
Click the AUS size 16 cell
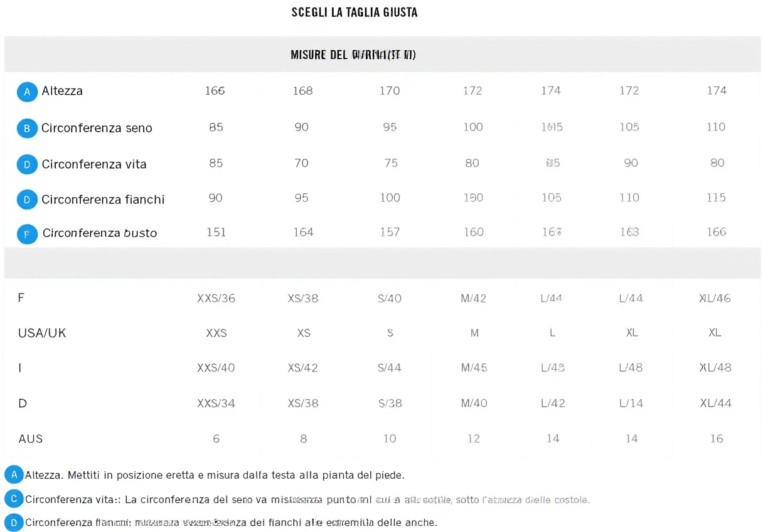[x=716, y=439]
